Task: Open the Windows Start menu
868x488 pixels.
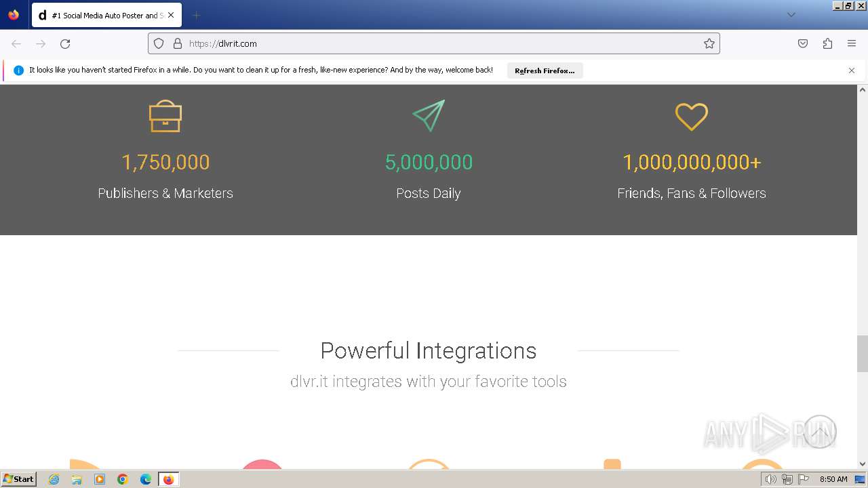Action: (x=18, y=479)
